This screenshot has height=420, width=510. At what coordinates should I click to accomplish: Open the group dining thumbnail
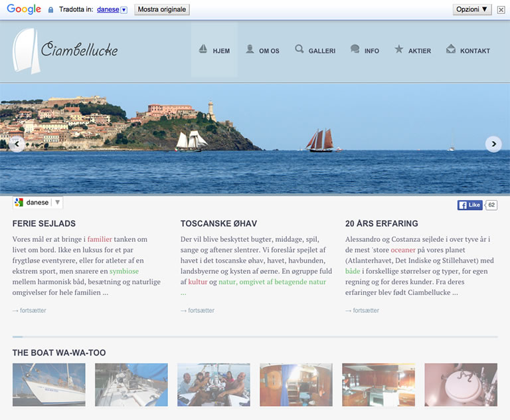[214, 385]
